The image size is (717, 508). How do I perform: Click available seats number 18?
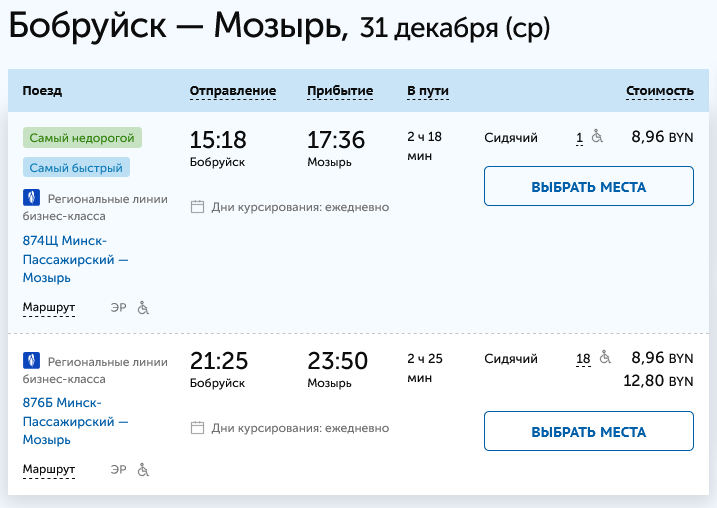click(583, 358)
